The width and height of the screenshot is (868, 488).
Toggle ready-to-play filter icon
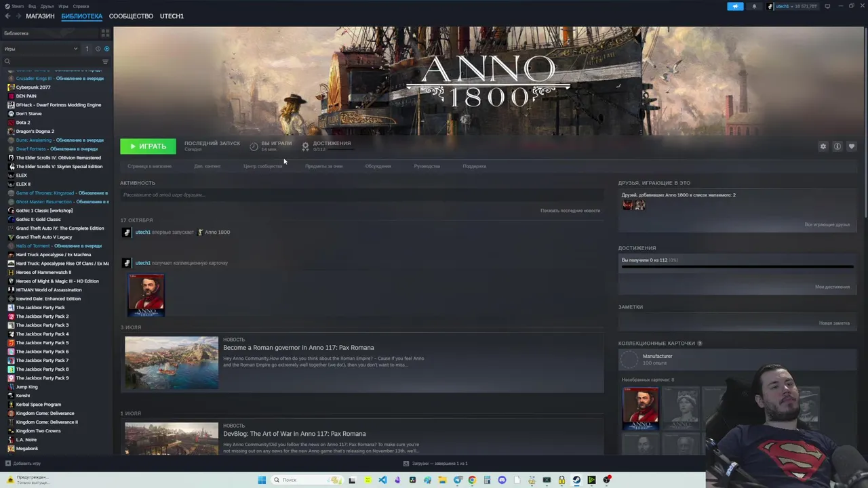tap(106, 49)
